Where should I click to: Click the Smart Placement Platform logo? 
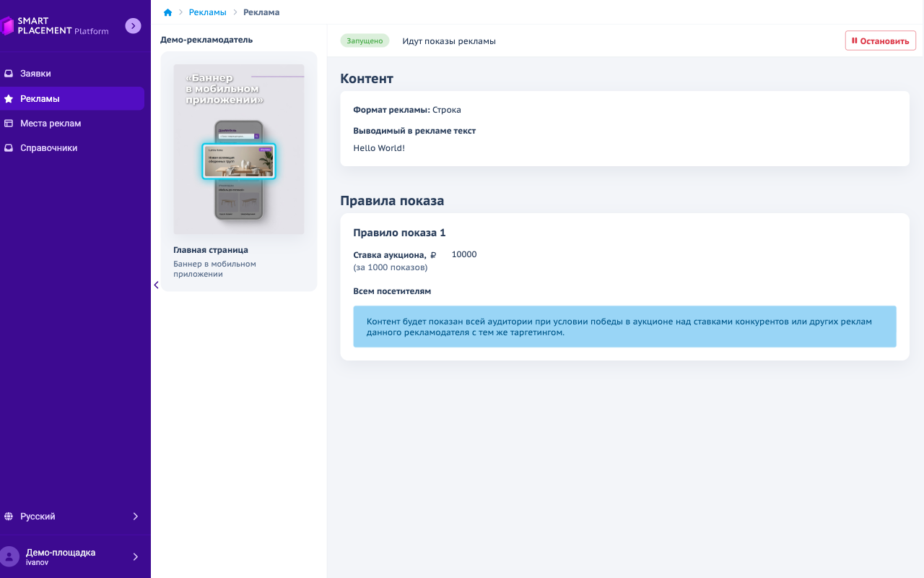click(55, 26)
